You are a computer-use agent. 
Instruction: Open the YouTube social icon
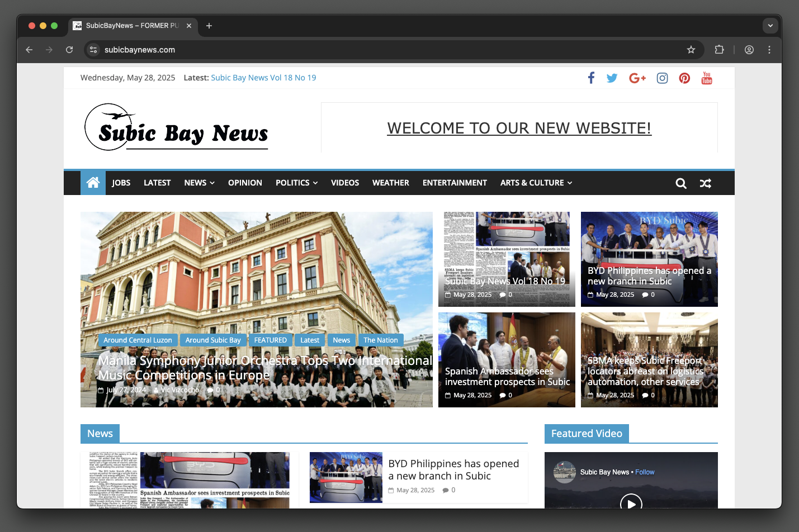(707, 78)
